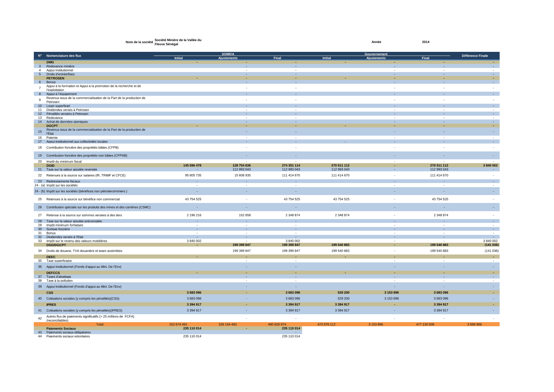Image resolution: width=554 pixels, height=392 pixels.
Task: Select the value 95 805 735
Action: pyautogui.click(x=193, y=175)
